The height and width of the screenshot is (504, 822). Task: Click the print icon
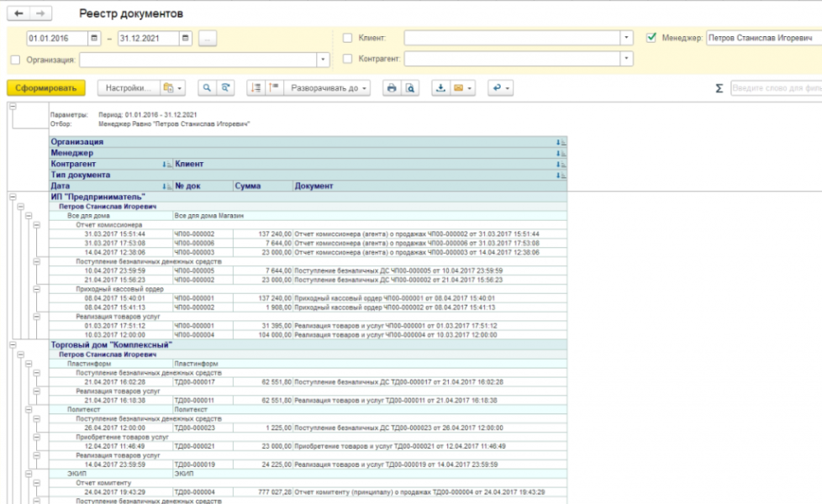pos(391,87)
